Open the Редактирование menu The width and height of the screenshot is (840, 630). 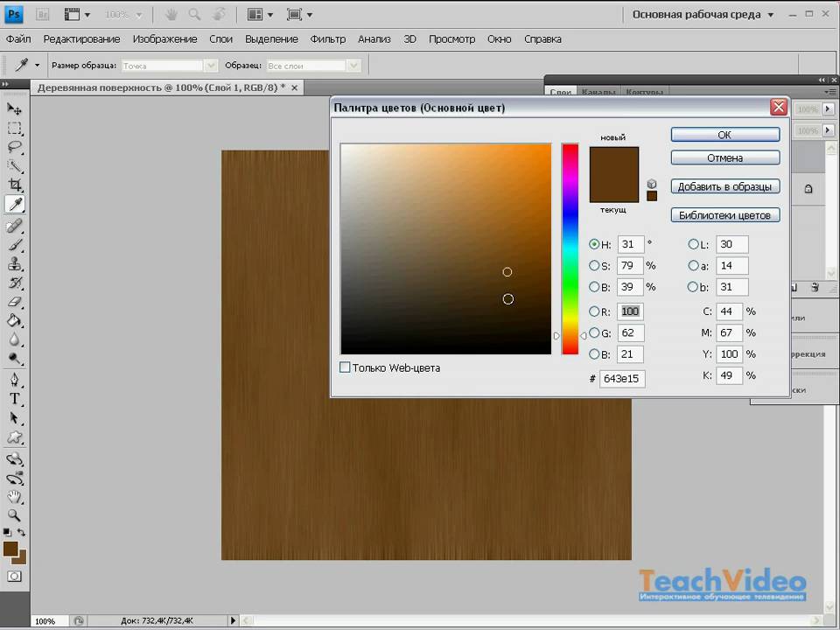(81, 39)
